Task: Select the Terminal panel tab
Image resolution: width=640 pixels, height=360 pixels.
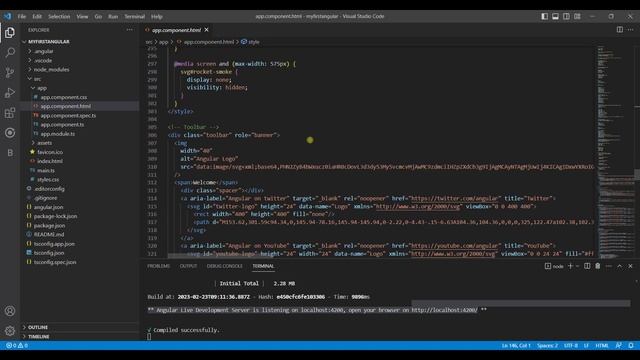Action: pos(263,266)
